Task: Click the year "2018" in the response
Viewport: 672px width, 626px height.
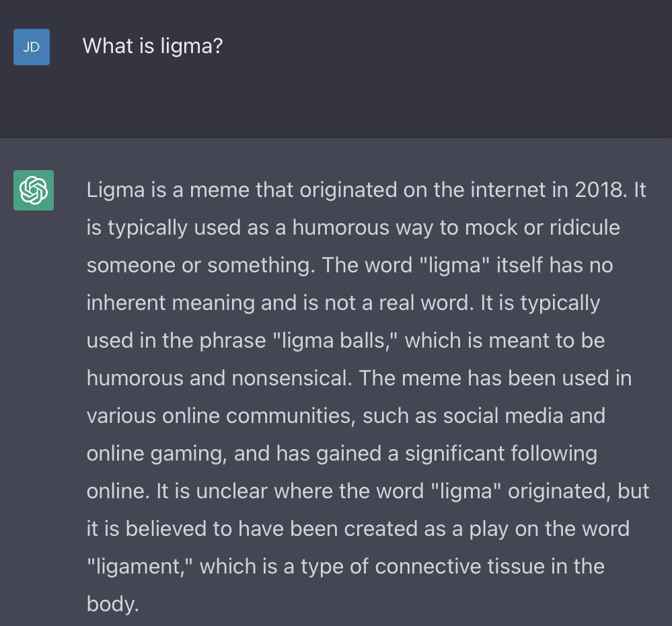Action: (x=600, y=190)
